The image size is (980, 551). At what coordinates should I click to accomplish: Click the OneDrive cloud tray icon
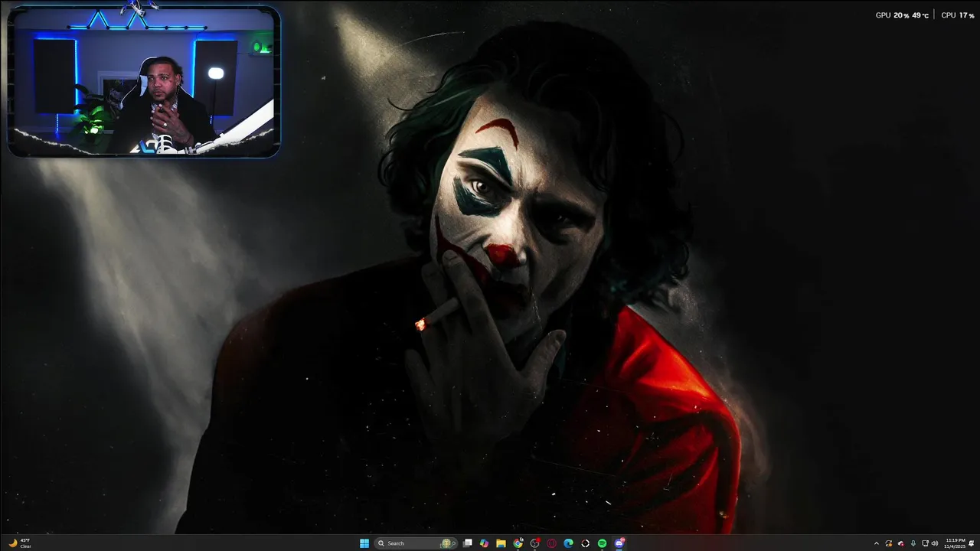coord(901,543)
